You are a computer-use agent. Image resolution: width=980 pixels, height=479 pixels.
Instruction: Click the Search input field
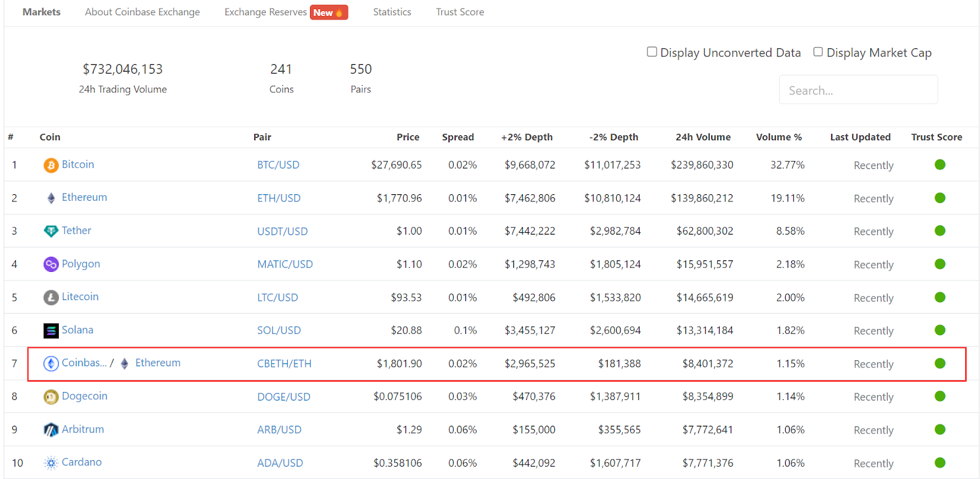point(858,90)
